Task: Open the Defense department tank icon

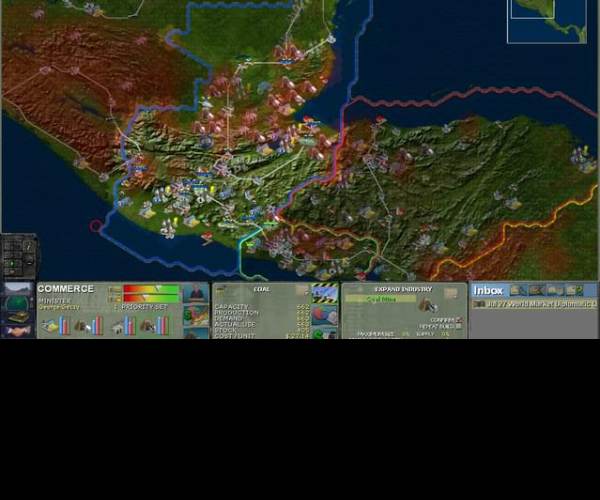Action: click(18, 318)
